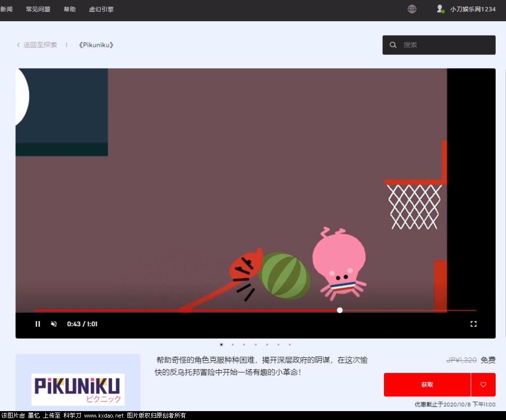Go back via 返回至探索 link
Screen dimensions: 506x420
40,45
